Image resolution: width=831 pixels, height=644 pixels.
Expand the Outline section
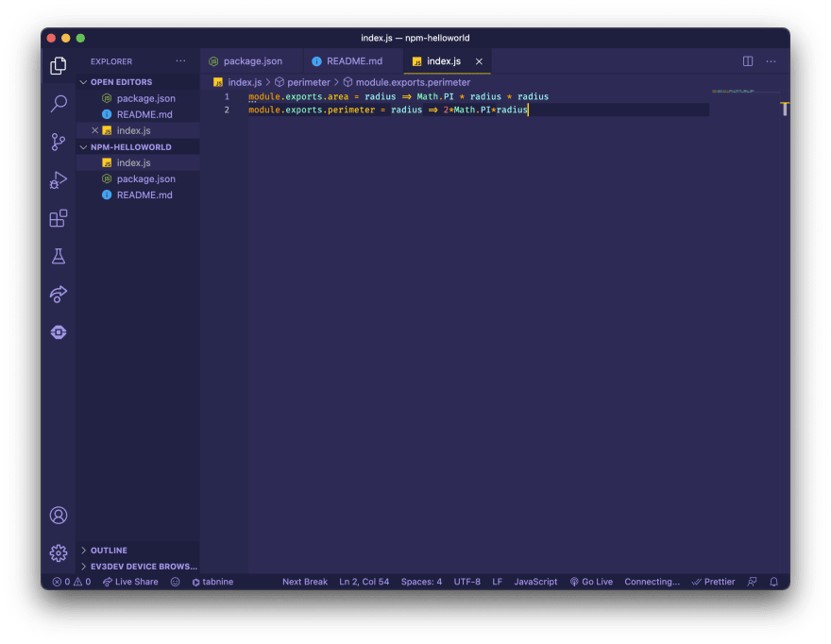tap(138, 551)
